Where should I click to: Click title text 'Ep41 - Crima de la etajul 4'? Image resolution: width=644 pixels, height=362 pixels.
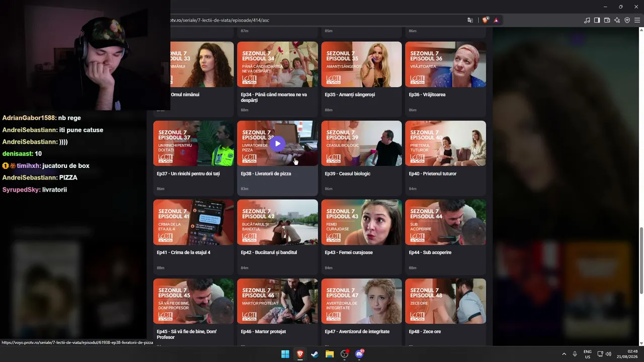(x=184, y=252)
